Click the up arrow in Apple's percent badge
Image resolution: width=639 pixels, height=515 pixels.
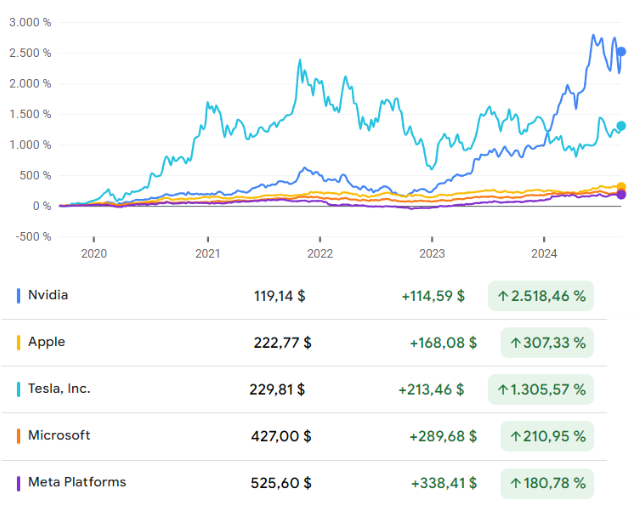(516, 343)
